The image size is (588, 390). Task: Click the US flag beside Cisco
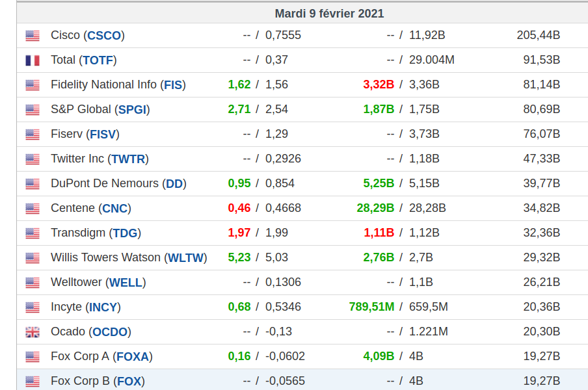coord(33,36)
